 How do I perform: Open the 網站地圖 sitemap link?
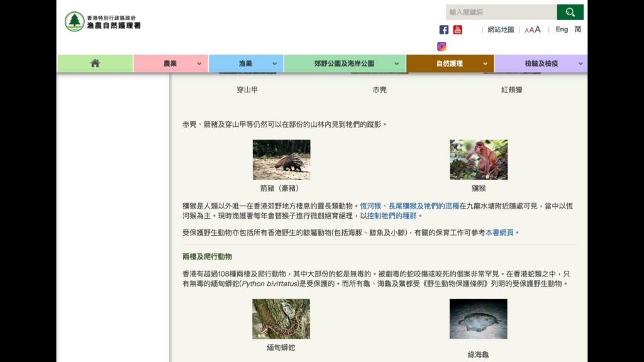(501, 30)
